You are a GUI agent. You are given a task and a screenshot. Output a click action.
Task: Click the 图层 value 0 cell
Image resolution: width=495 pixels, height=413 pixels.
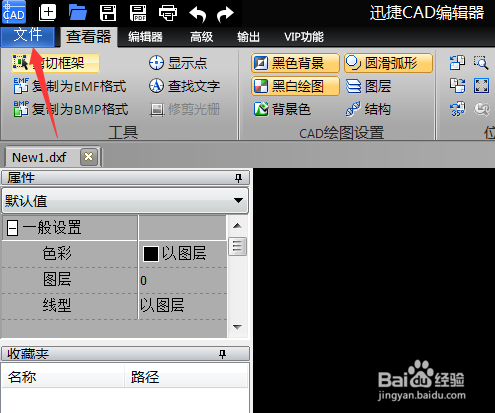click(183, 280)
